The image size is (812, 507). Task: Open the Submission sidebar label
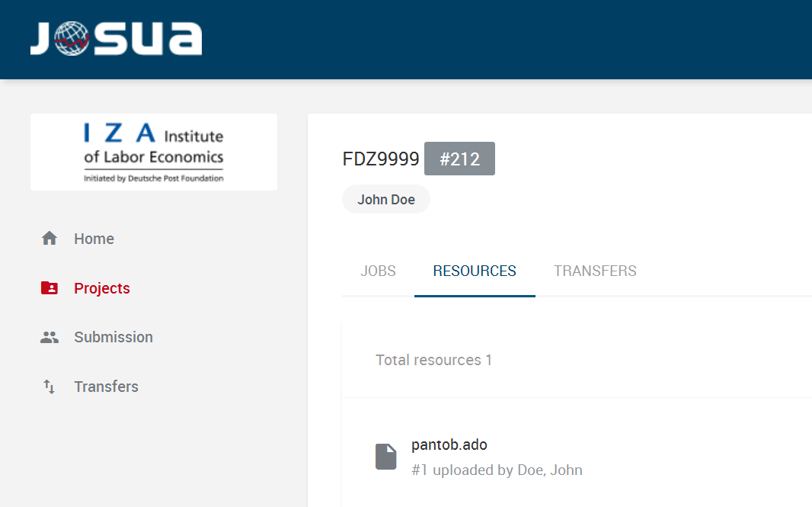tap(113, 337)
